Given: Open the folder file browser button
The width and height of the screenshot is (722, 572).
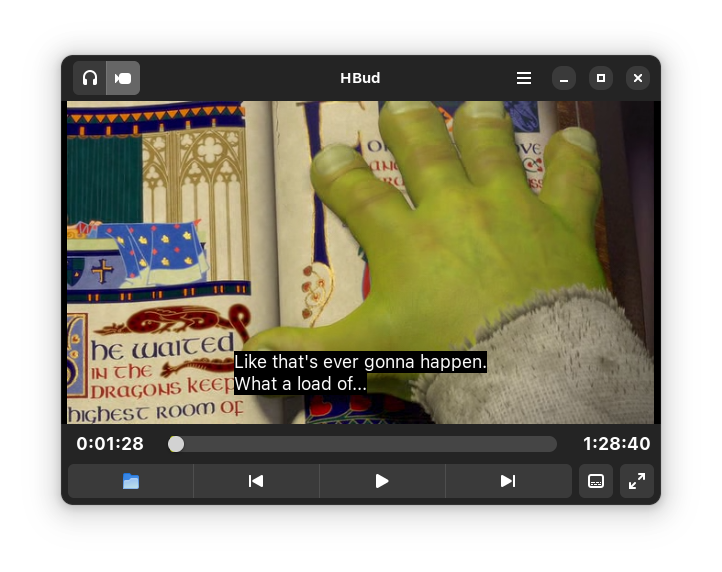Looking at the screenshot, I should pos(131,481).
